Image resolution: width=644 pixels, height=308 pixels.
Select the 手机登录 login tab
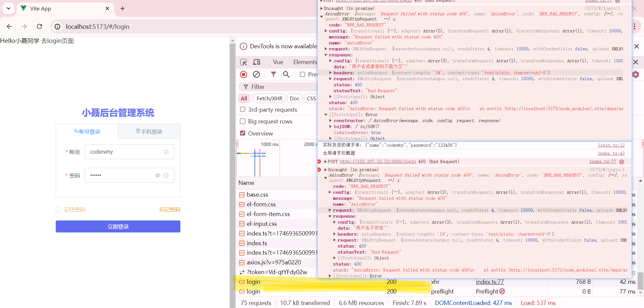(149, 132)
